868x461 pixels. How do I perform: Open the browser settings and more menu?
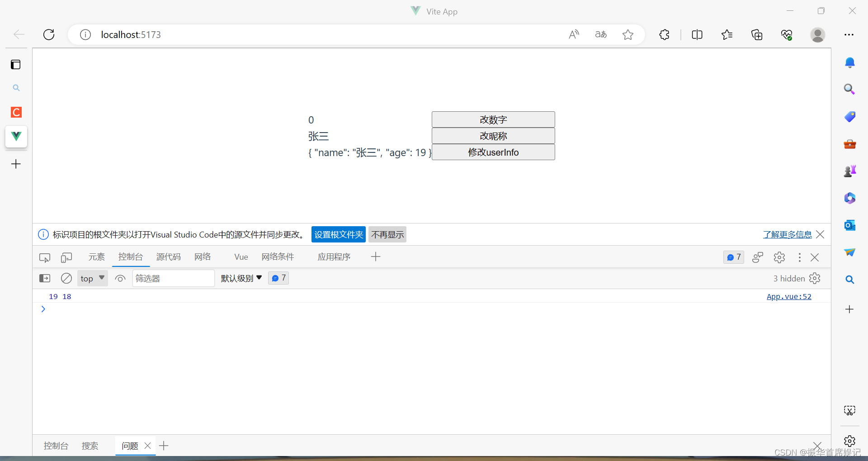pyautogui.click(x=849, y=34)
